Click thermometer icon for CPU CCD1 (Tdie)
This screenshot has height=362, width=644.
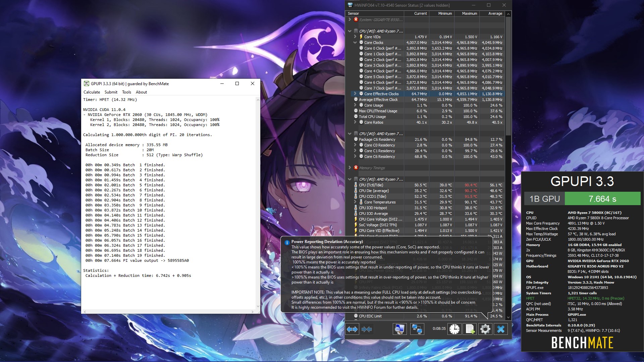pos(356,196)
